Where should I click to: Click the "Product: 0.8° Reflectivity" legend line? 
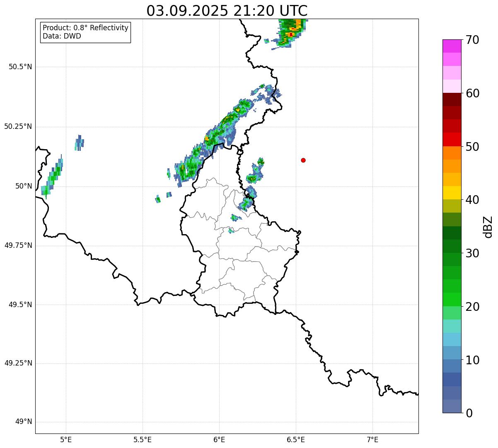[x=86, y=28]
